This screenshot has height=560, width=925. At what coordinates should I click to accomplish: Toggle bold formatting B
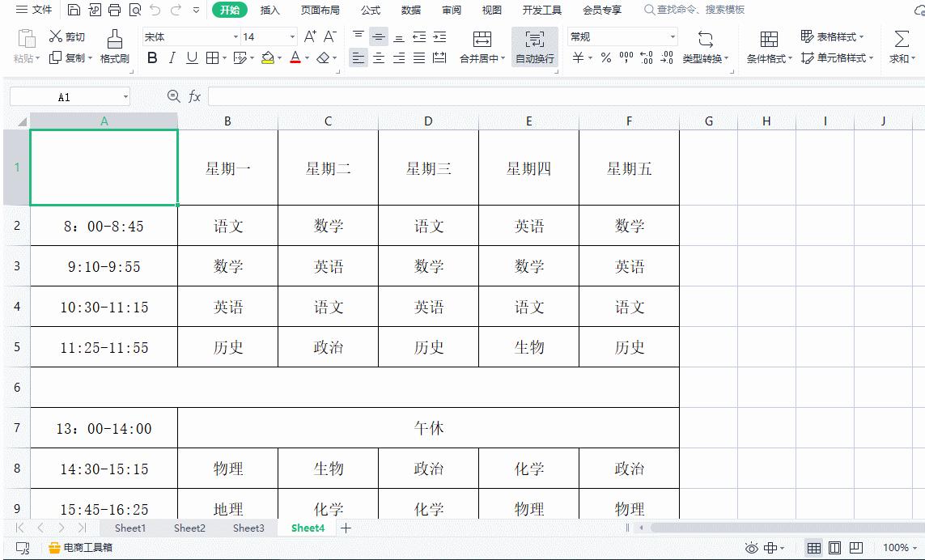(152, 59)
